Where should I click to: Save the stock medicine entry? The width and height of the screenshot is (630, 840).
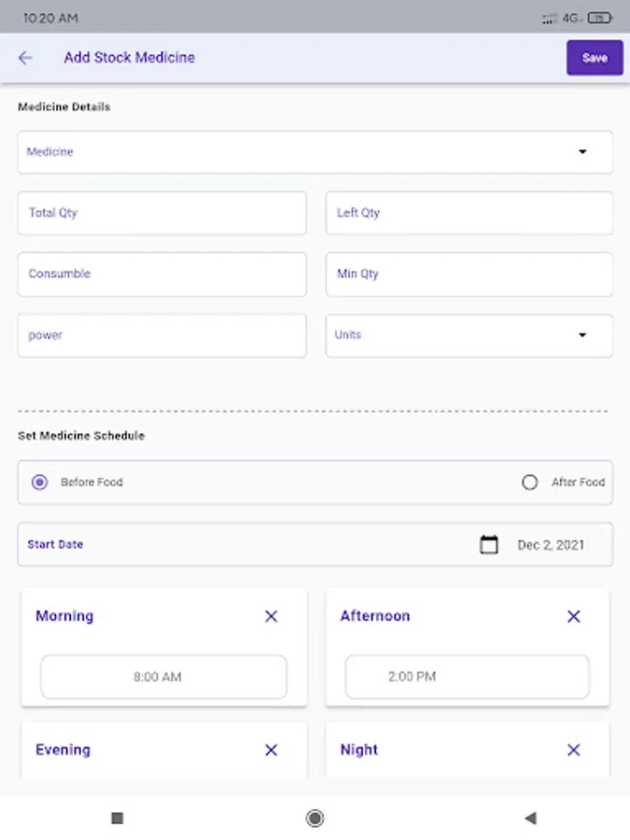(x=595, y=58)
